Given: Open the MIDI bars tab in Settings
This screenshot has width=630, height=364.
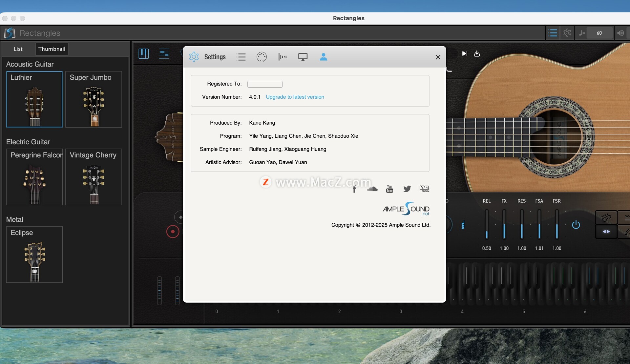Looking at the screenshot, I should [x=282, y=57].
